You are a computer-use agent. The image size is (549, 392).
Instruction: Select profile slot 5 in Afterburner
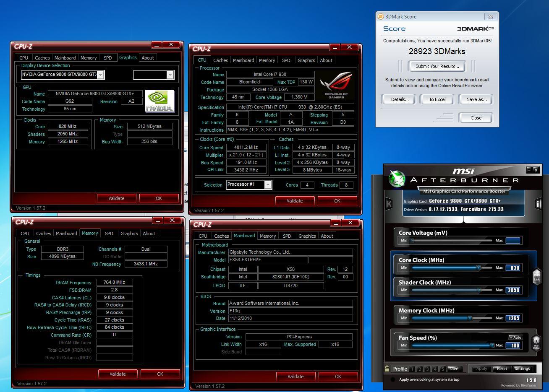pyautogui.click(x=442, y=369)
